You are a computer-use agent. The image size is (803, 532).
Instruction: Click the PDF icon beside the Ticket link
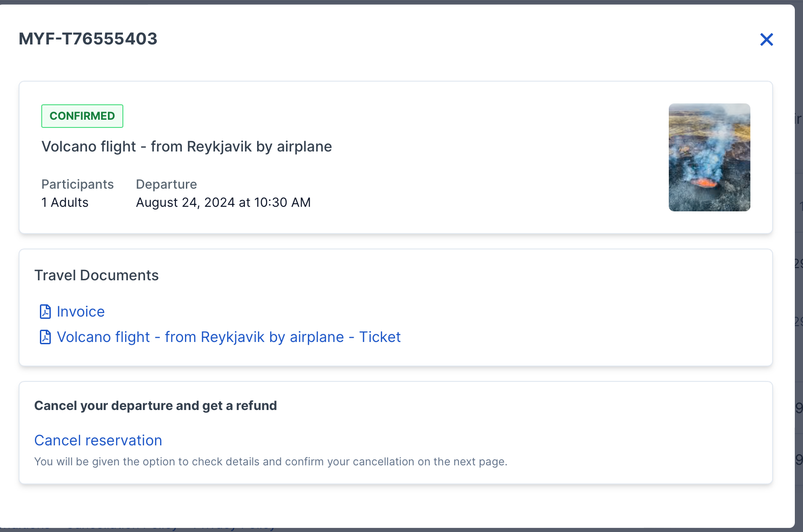tap(45, 337)
